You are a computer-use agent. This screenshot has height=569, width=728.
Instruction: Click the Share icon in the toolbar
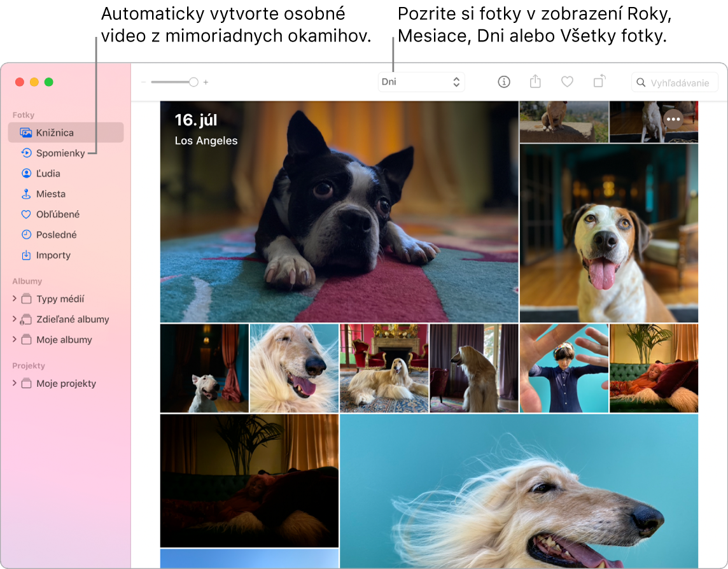[x=535, y=81]
